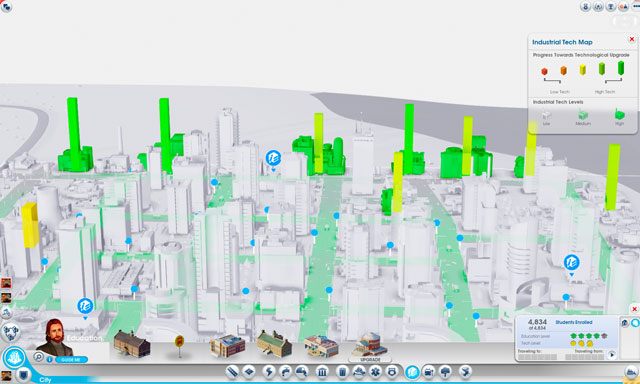640x384 pixels.
Task: Open the Water faucet menu
Action: pos(285,371)
